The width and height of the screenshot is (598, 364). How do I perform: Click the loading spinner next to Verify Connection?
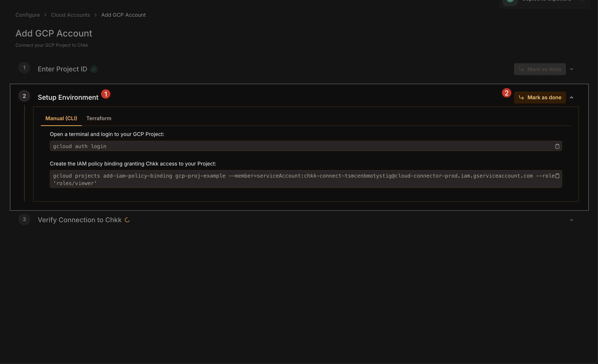pos(127,220)
